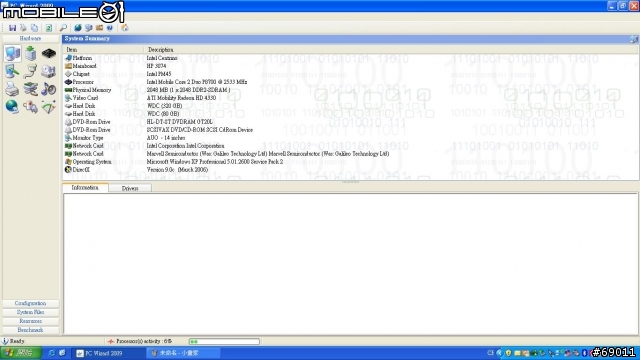Switch to the Drivers tab
Viewport: 640px width, 360px height.
click(x=130, y=188)
